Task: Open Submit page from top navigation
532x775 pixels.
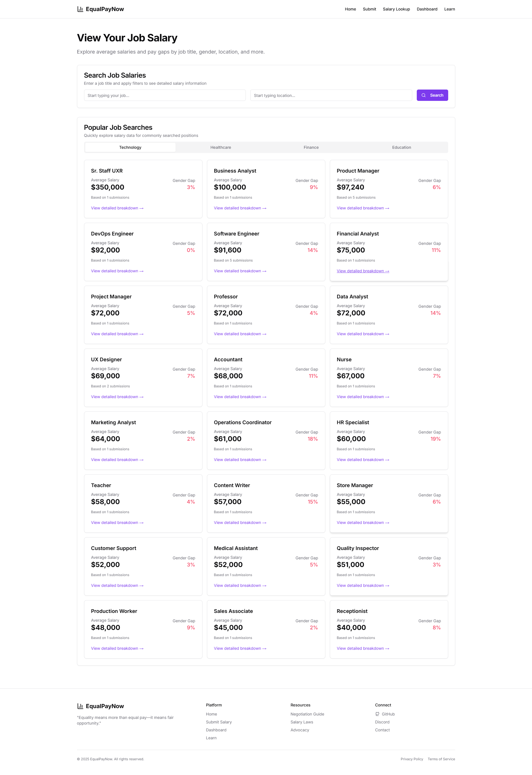Action: 369,9
